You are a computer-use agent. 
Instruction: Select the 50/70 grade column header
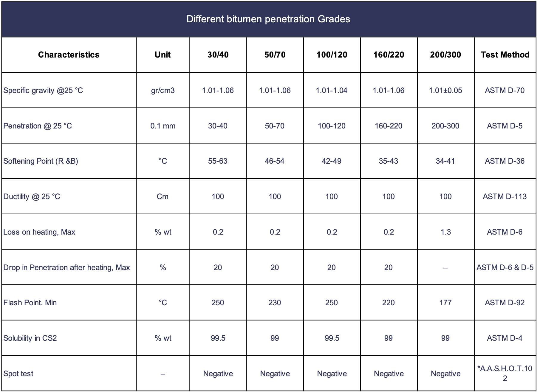275,55
